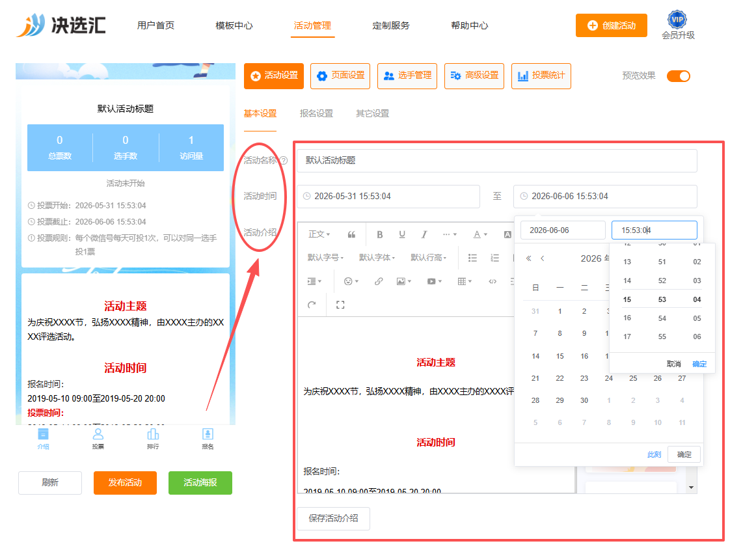Screen dimensions: 756x550
Task: Select hour 16 in time picker
Action: pos(627,318)
